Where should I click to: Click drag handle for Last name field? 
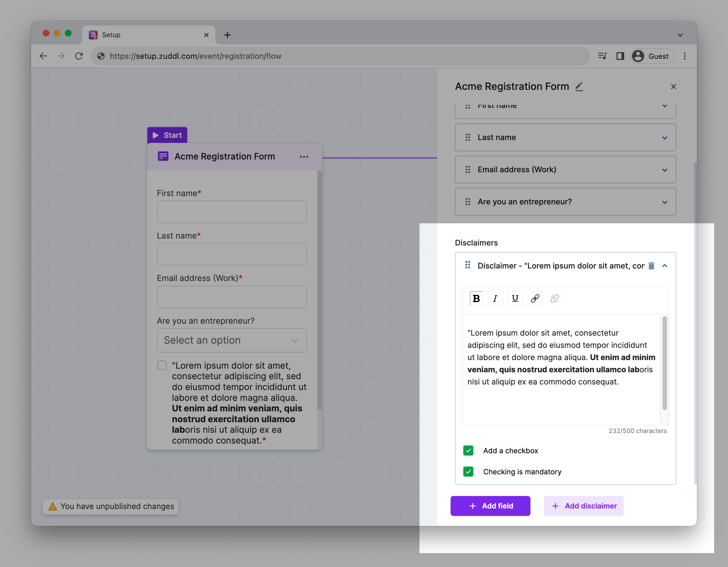(x=468, y=137)
